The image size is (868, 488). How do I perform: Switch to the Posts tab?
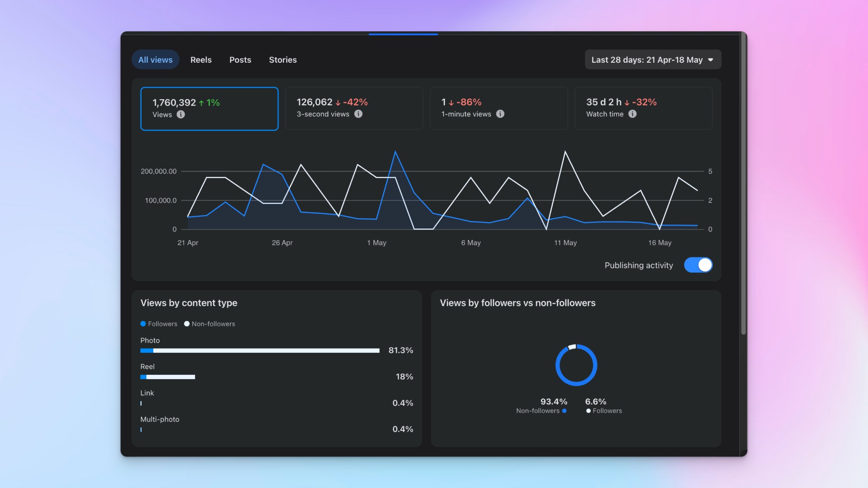pyautogui.click(x=240, y=60)
